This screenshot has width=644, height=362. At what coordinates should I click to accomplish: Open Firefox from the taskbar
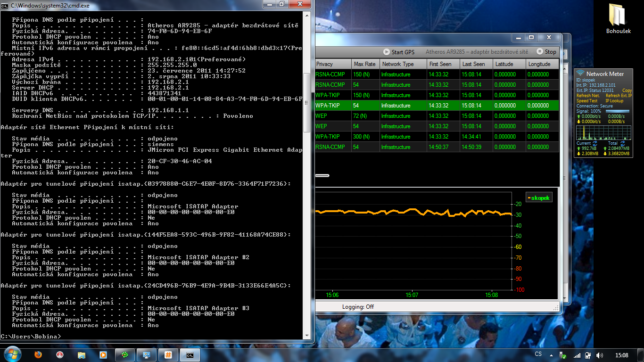pyautogui.click(x=38, y=354)
